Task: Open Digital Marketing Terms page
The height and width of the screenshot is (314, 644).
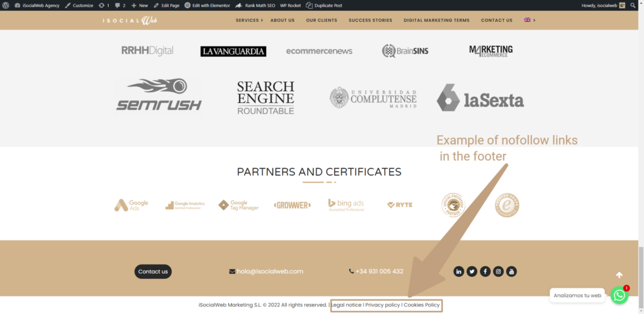Action: (436, 20)
